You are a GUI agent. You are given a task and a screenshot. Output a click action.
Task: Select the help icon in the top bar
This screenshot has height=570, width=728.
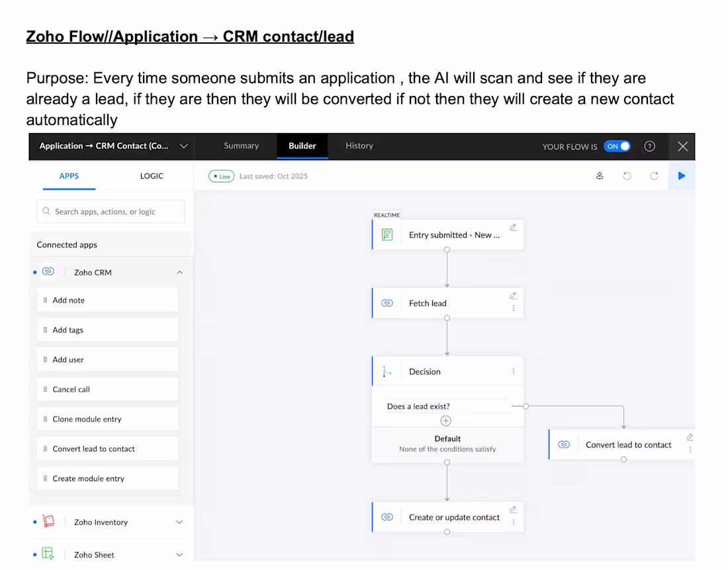coord(649,146)
